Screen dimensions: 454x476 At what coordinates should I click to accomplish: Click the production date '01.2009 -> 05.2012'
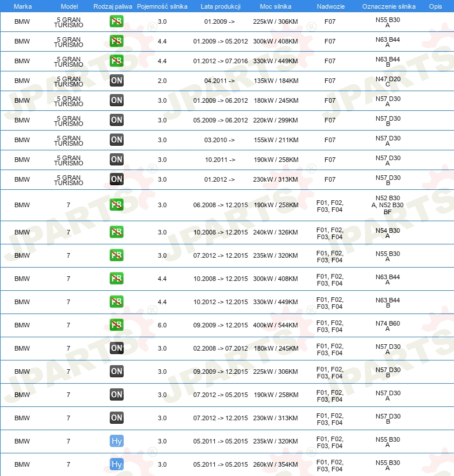point(221,41)
